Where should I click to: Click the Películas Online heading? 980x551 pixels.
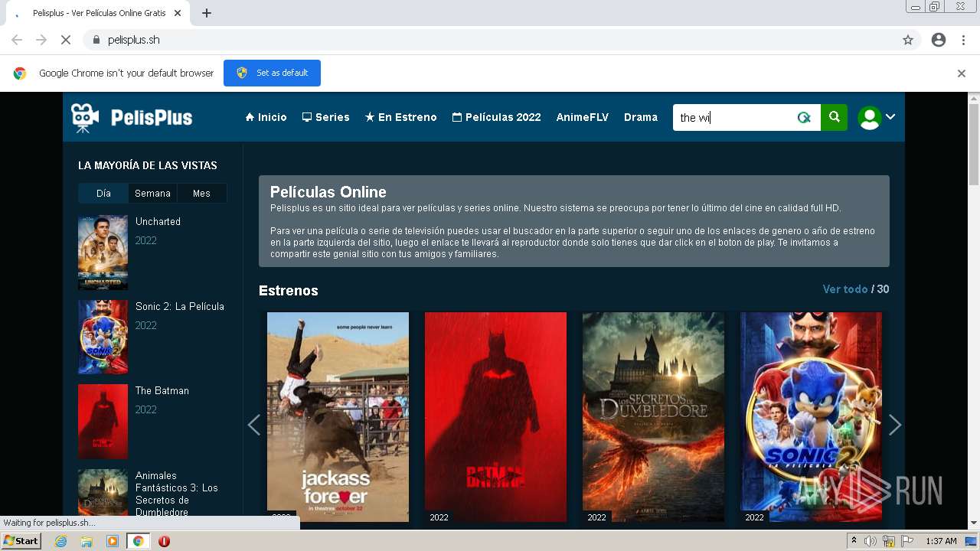pos(328,192)
